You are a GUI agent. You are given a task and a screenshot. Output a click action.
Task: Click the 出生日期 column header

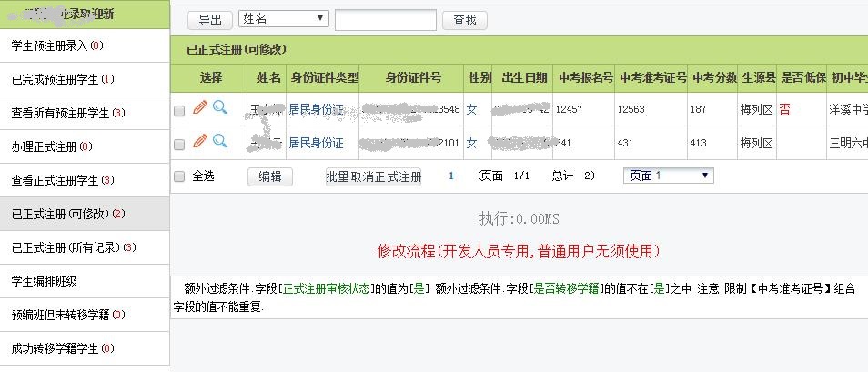(524, 77)
